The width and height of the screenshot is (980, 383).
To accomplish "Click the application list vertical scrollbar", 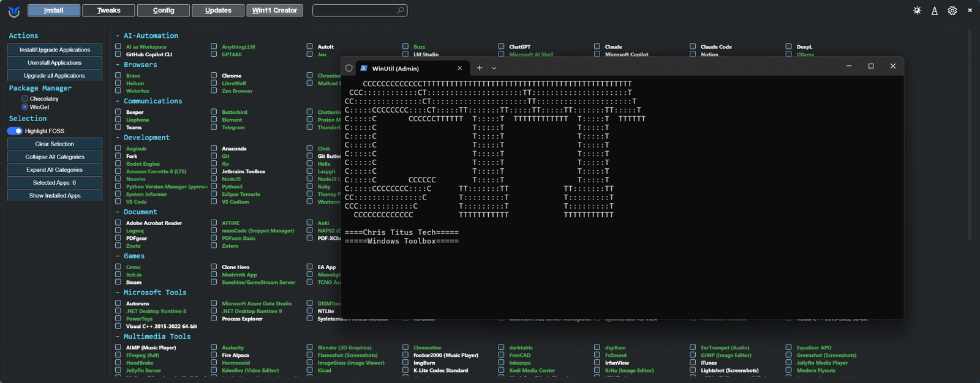I will pyautogui.click(x=970, y=135).
